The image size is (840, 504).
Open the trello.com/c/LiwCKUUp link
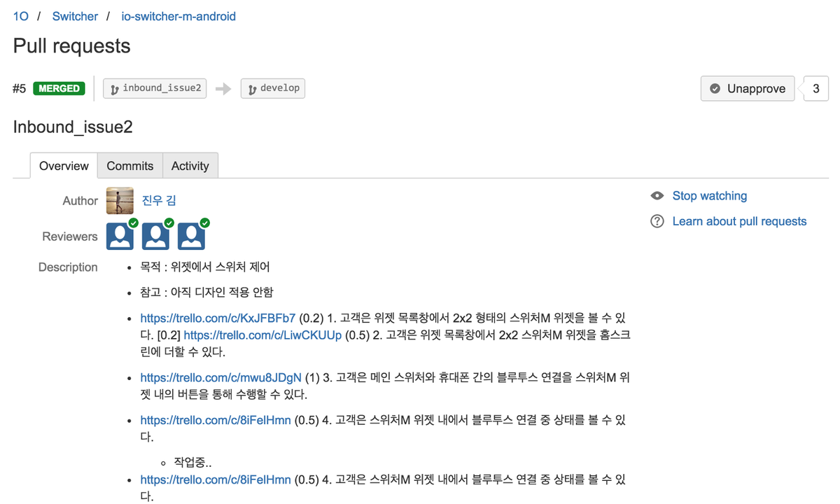262,335
